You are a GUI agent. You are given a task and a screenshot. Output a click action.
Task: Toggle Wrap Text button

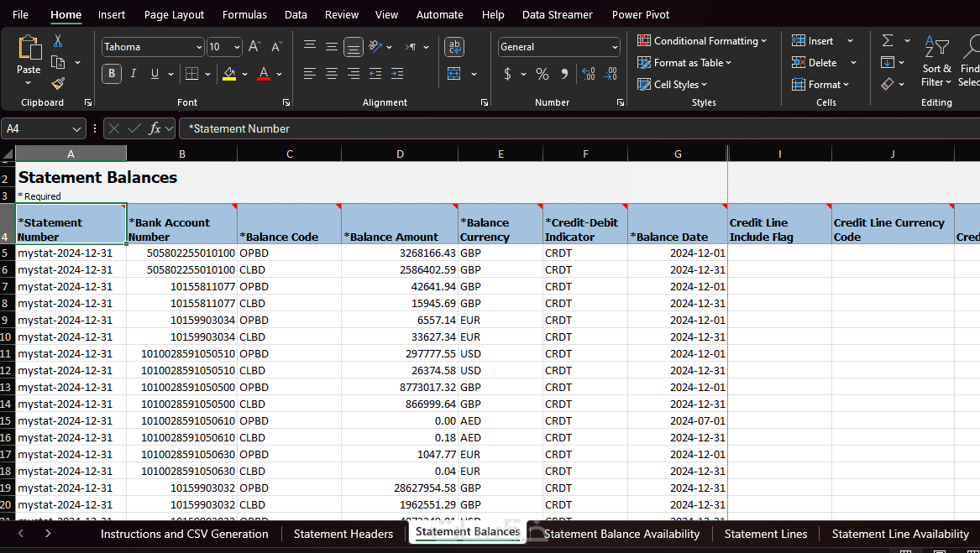pos(454,47)
